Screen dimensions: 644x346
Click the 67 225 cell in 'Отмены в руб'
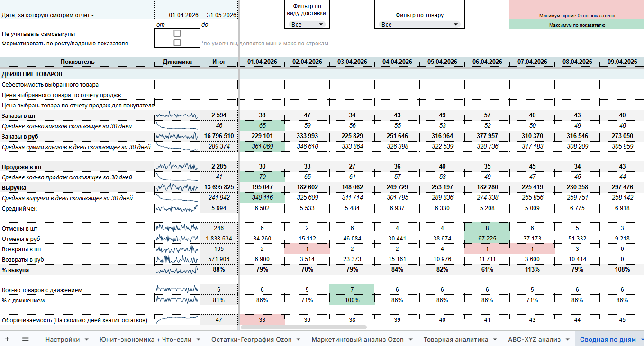click(487, 238)
